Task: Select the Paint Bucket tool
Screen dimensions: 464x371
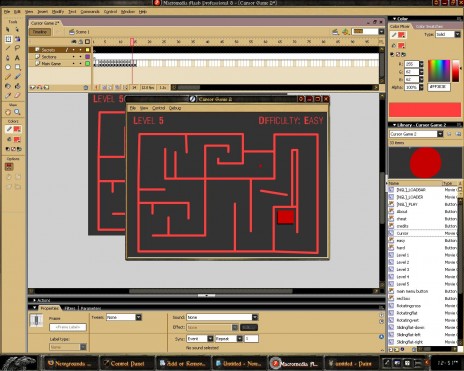Action: point(17,86)
